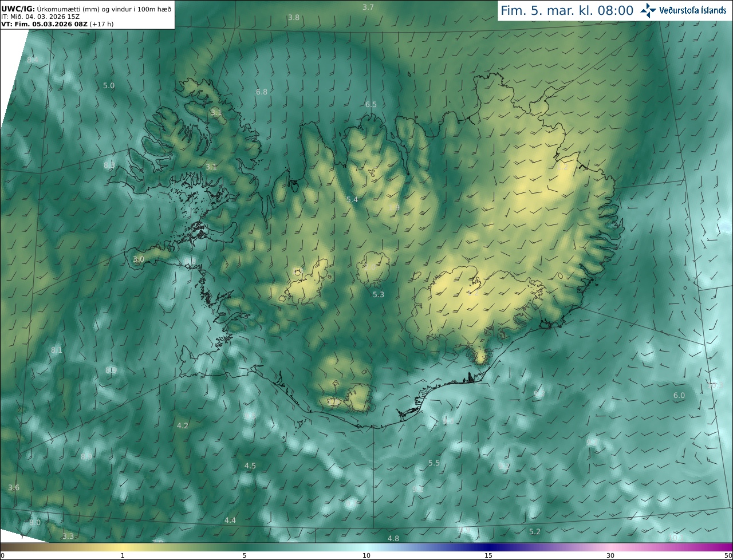Viewport: 733px width, 560px height.
Task: Click the 3.0 value label on the map
Action: pos(139,259)
